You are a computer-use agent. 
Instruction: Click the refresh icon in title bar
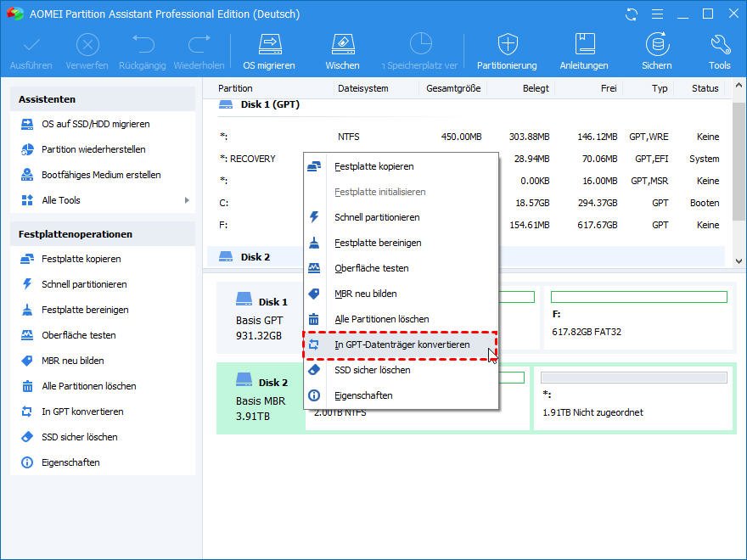tap(632, 14)
